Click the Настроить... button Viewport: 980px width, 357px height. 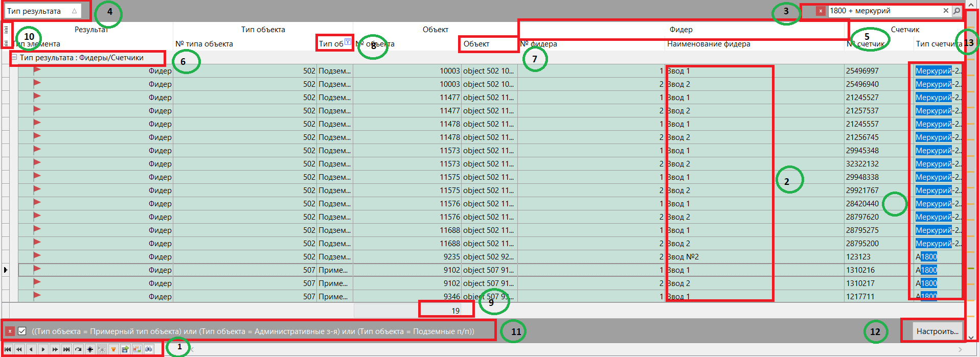(x=937, y=331)
